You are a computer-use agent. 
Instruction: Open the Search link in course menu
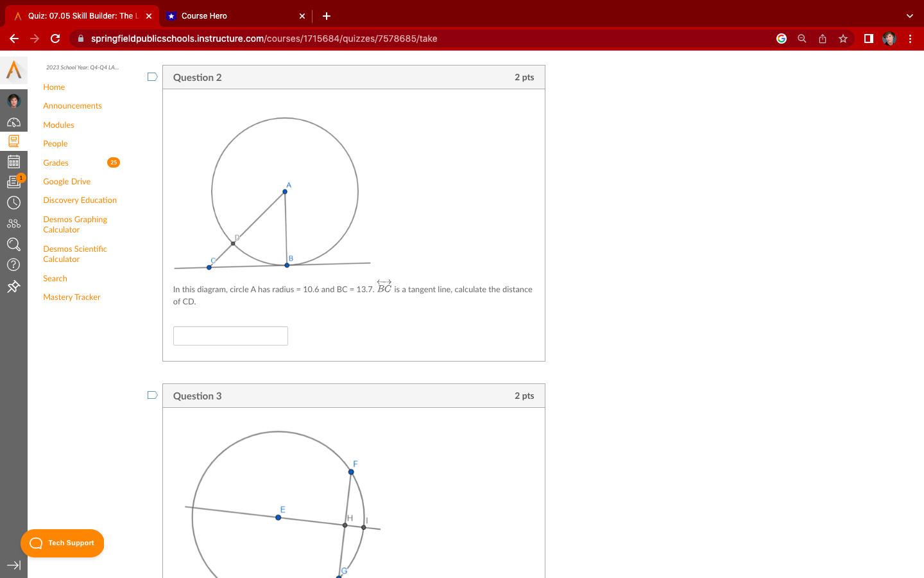tap(55, 279)
